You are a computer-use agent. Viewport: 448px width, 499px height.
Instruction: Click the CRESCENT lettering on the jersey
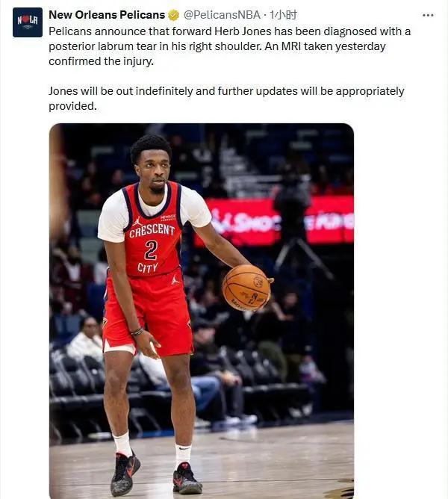click(152, 230)
